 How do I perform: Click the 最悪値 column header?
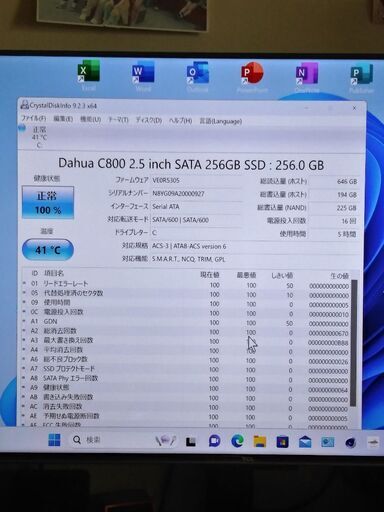(246, 275)
